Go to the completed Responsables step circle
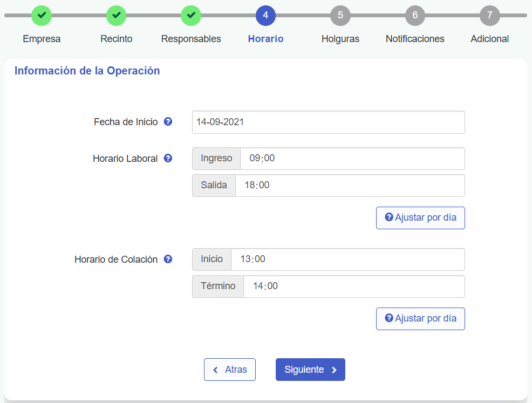Image resolution: width=532 pixels, height=403 pixels. coord(191,15)
